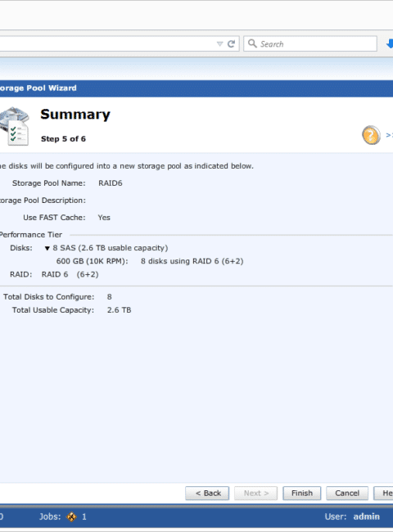
Task: Cancel the storage pool wizard
Action: (x=347, y=493)
